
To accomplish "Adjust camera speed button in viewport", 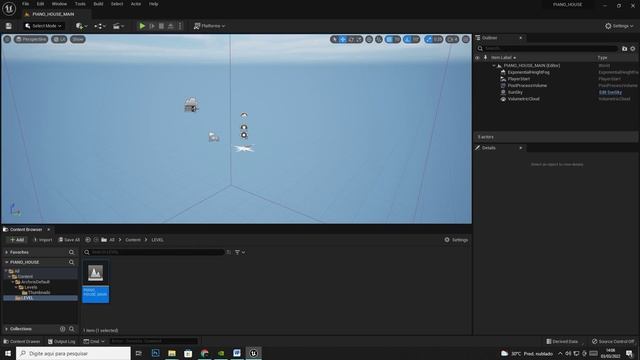I will [x=452, y=39].
